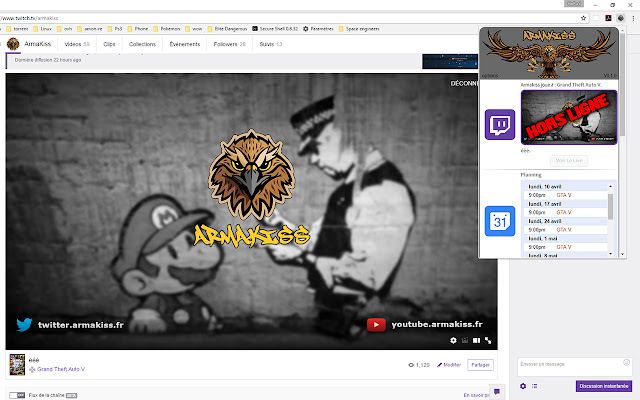Screen dimensions: 640x400
Task: Open video player settings gear
Action: point(453,340)
